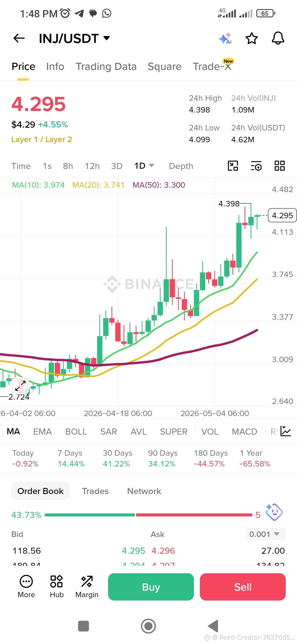Viewport: 297px width, 644px height.
Task: Tap Android recent apps square button
Action: click(x=84, y=626)
